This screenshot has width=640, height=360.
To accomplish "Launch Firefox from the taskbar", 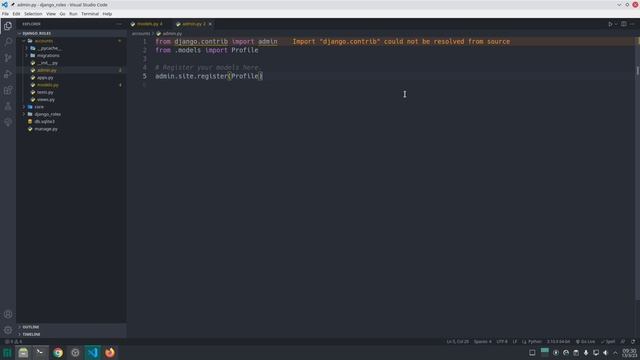I will tap(110, 353).
